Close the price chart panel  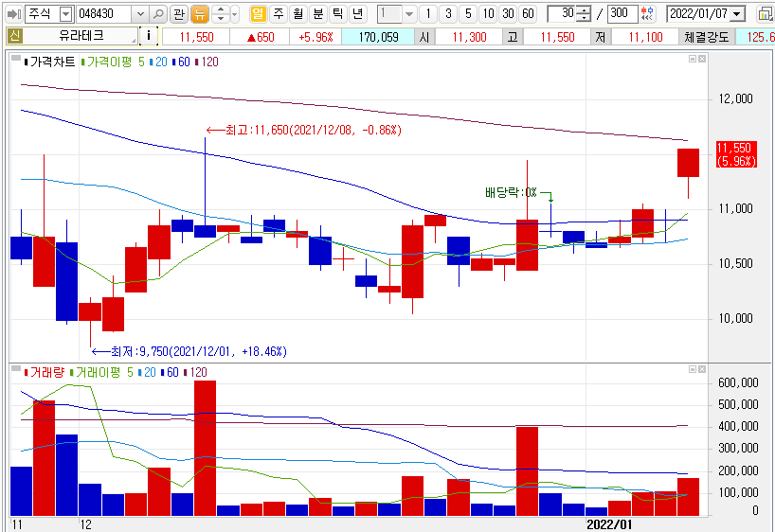[x=702, y=59]
